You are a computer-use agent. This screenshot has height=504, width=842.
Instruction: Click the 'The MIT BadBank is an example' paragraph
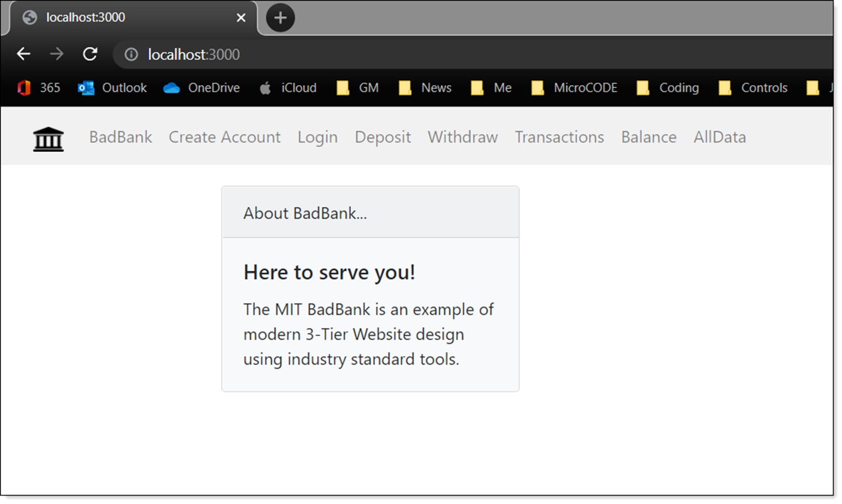pos(369,334)
